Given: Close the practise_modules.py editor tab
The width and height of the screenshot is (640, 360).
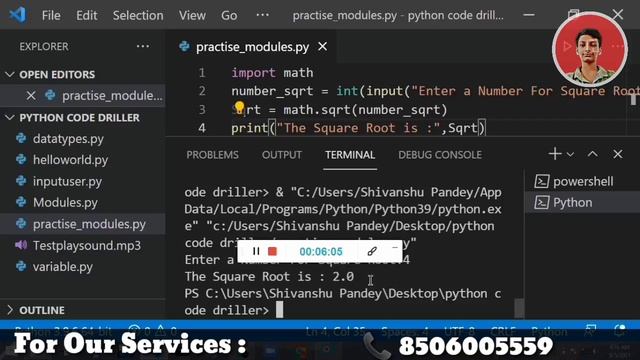Looking at the screenshot, I should click(322, 47).
